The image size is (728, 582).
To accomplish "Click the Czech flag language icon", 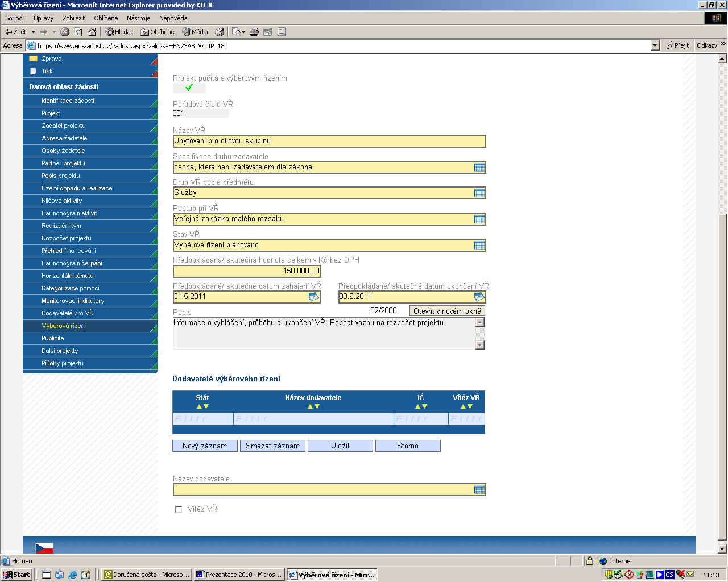I will (44, 548).
